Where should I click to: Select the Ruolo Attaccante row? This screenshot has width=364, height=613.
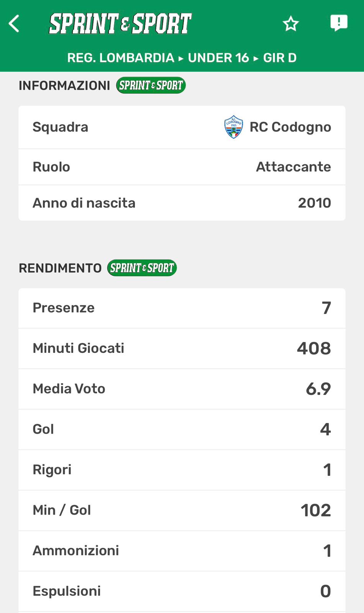(x=182, y=167)
